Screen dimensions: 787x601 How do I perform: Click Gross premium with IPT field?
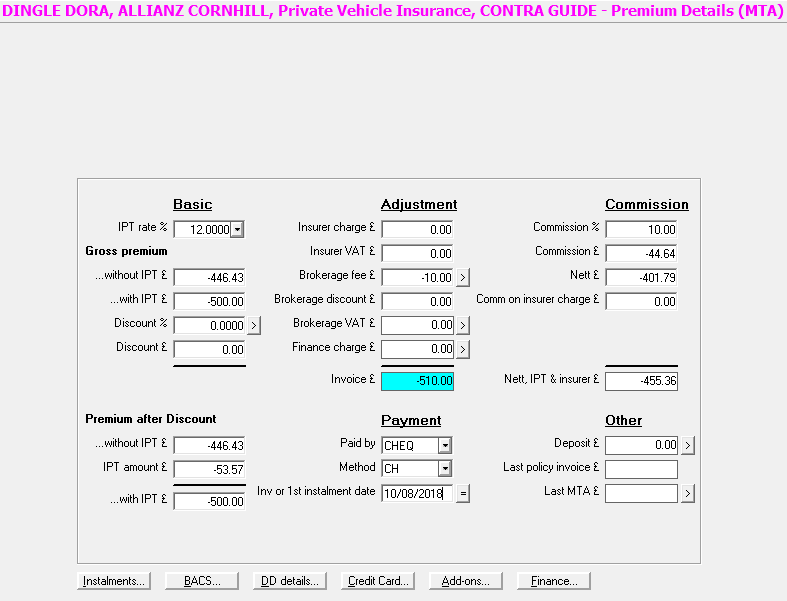pyautogui.click(x=209, y=301)
